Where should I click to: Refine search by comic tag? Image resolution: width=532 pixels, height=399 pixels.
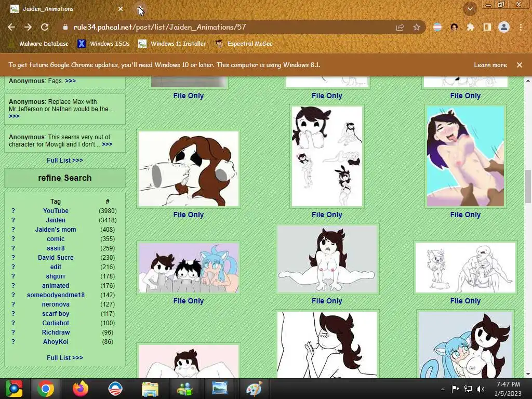click(x=56, y=239)
